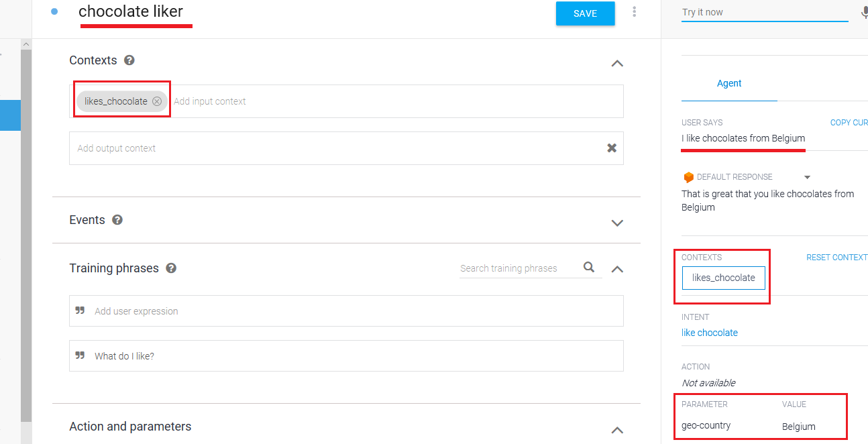Remove the likes_chocolate input context chip
This screenshot has height=444, width=868.
point(157,101)
